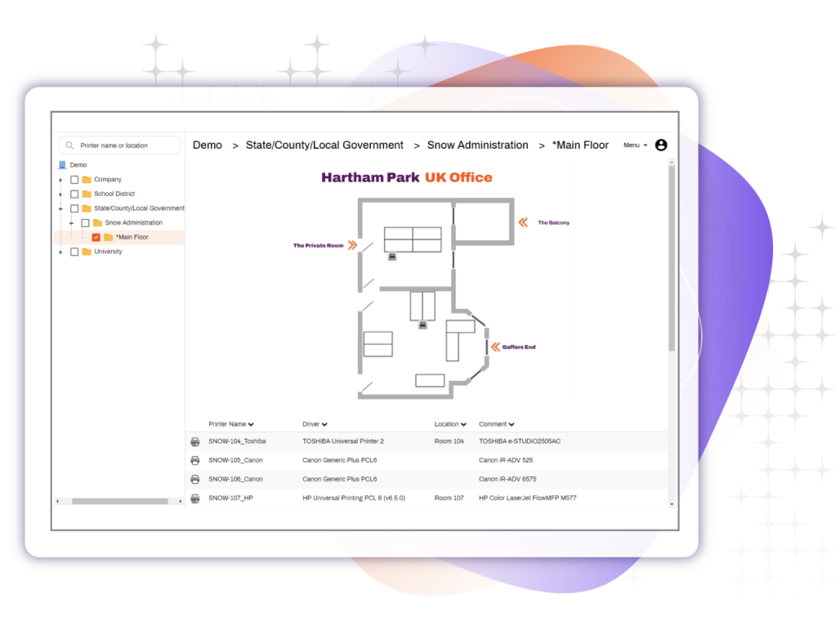The height and width of the screenshot is (631, 840).
Task: Uncheck the *Main Floor checkbox
Action: (96, 238)
